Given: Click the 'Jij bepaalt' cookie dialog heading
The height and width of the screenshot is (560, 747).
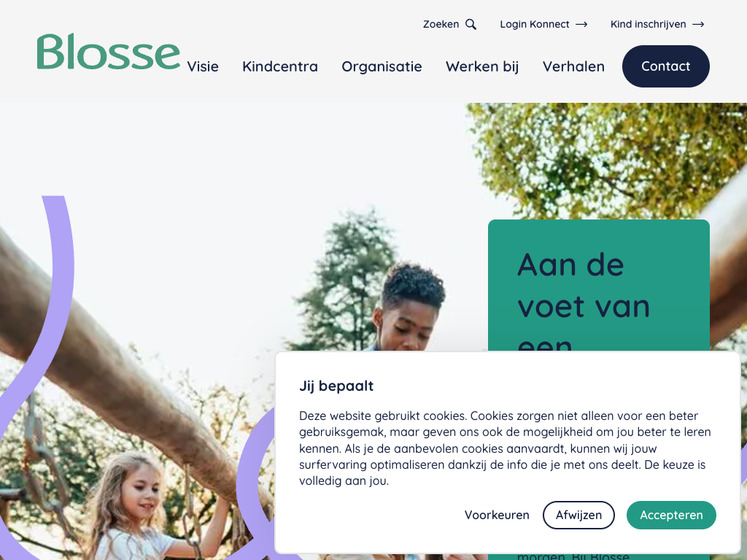Looking at the screenshot, I should coord(336,386).
